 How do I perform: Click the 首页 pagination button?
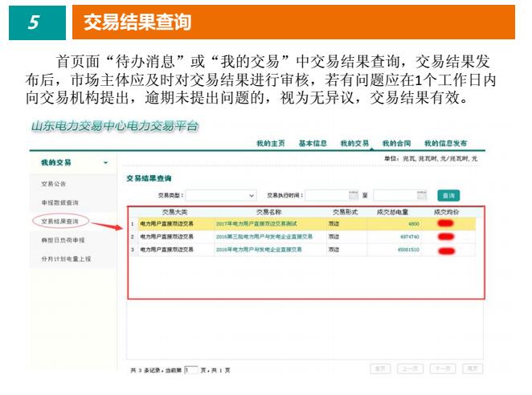[x=380, y=369]
